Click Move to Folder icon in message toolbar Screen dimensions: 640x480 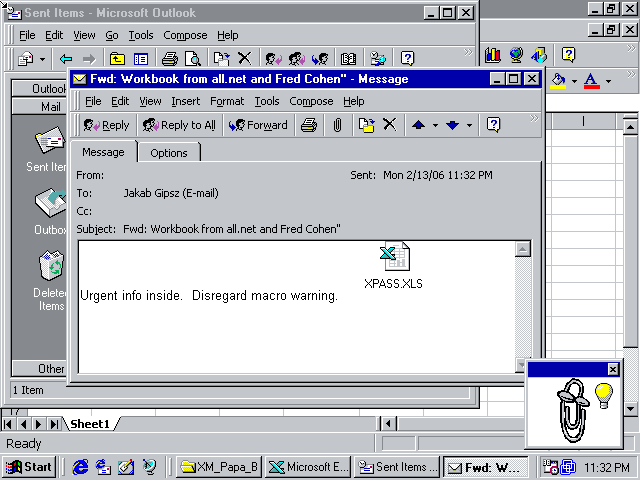click(x=367, y=125)
